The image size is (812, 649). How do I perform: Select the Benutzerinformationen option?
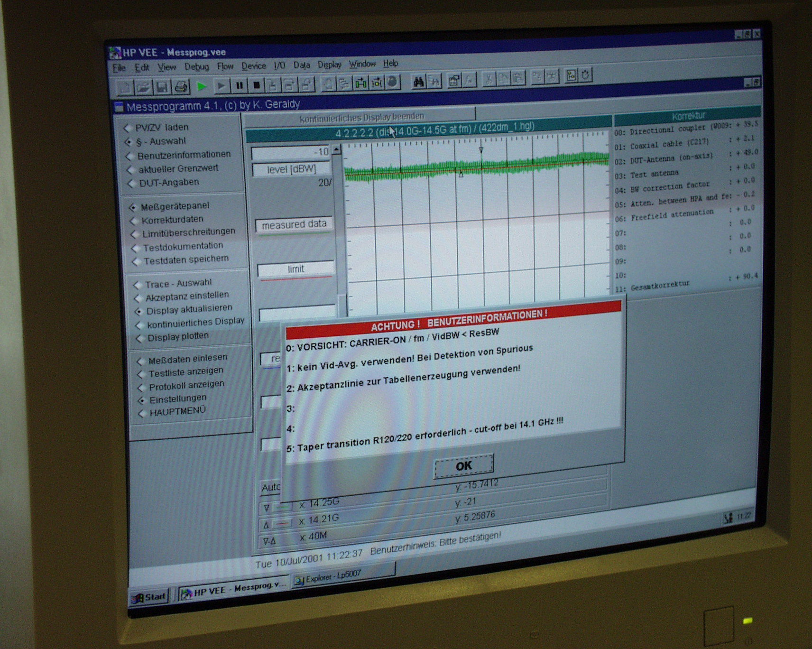[178, 155]
